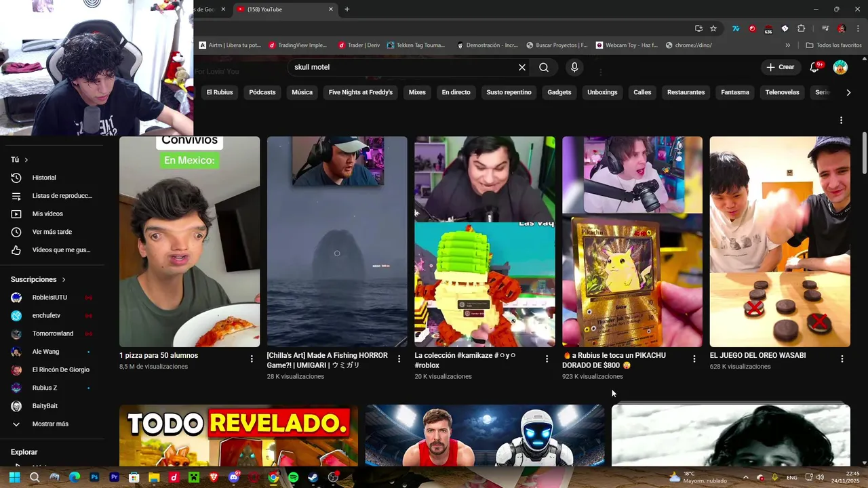Select the En directo chip
868x488 pixels.
[x=456, y=92]
